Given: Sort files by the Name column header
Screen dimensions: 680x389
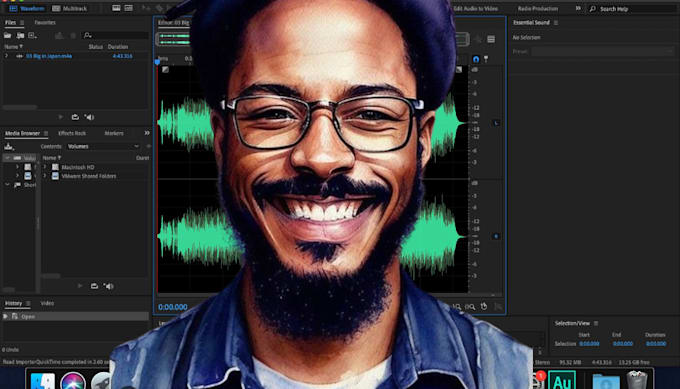Looking at the screenshot, I should pyautogui.click(x=13, y=47).
